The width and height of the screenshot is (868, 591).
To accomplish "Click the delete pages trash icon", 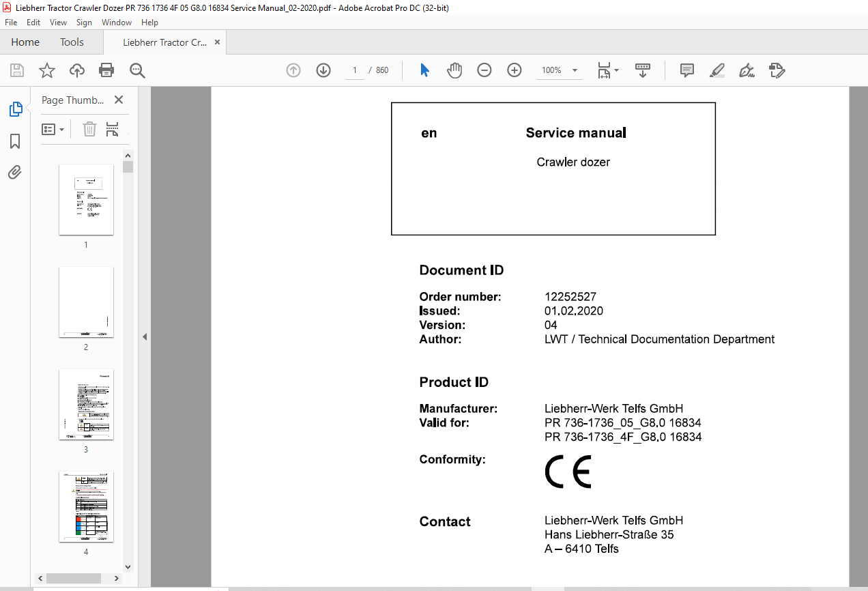I will pyautogui.click(x=89, y=129).
